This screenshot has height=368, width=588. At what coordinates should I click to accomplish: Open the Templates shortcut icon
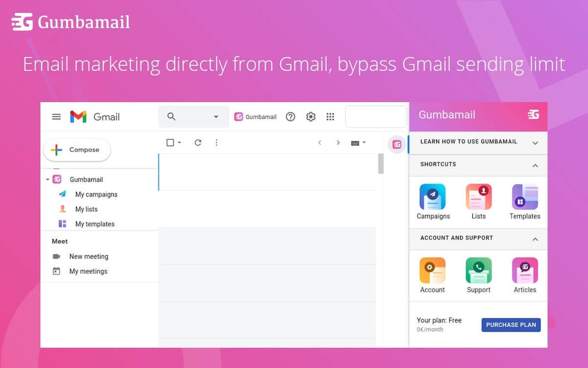pyautogui.click(x=525, y=197)
